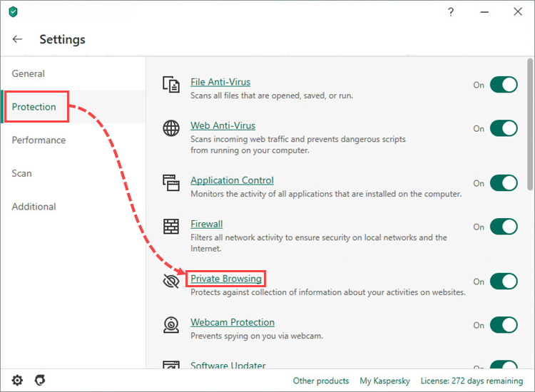Open help with the question mark icon

[x=451, y=12]
